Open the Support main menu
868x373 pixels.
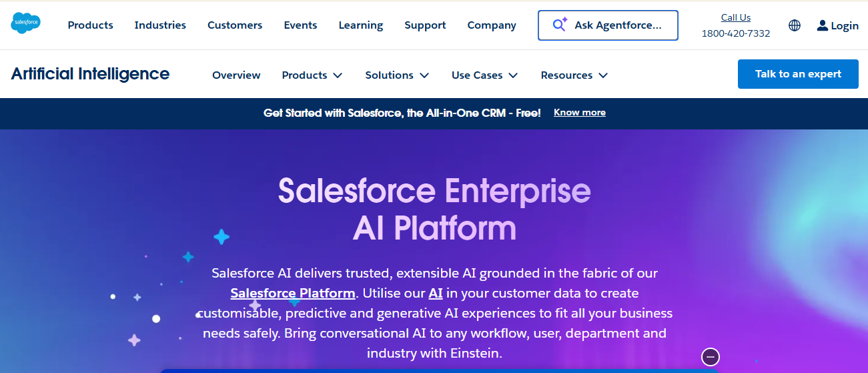point(425,25)
